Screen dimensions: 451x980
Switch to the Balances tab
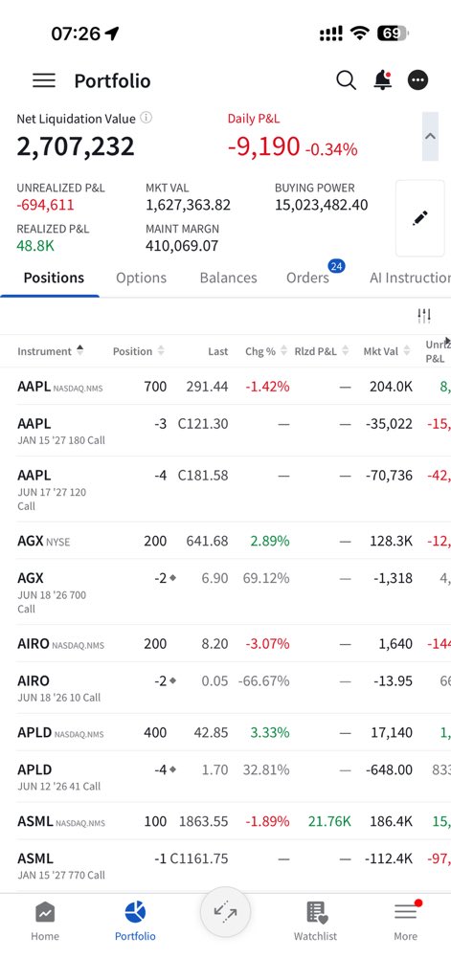(228, 278)
